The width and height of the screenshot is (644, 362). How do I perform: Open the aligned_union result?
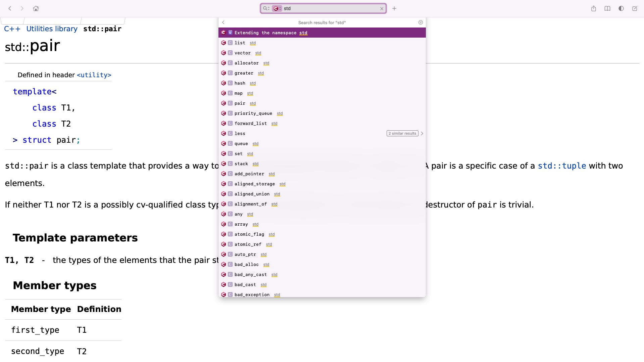(322, 194)
